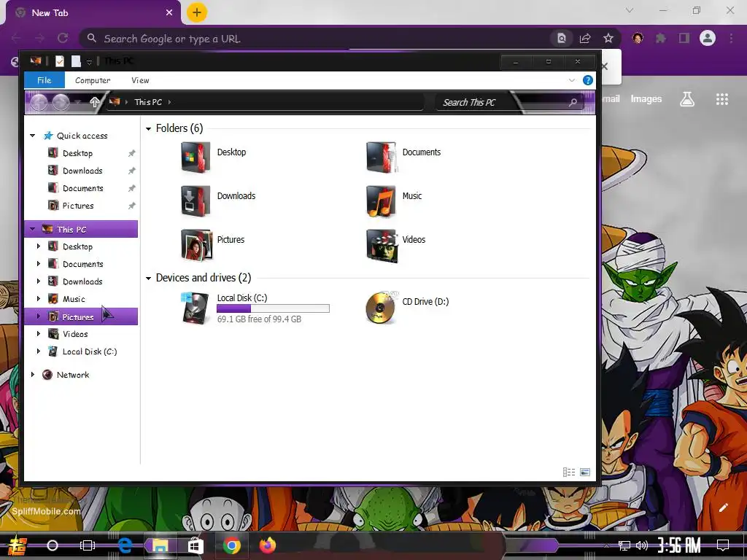The image size is (747, 560).
Task: Bookmark this tab with star icon
Action: [x=608, y=38]
